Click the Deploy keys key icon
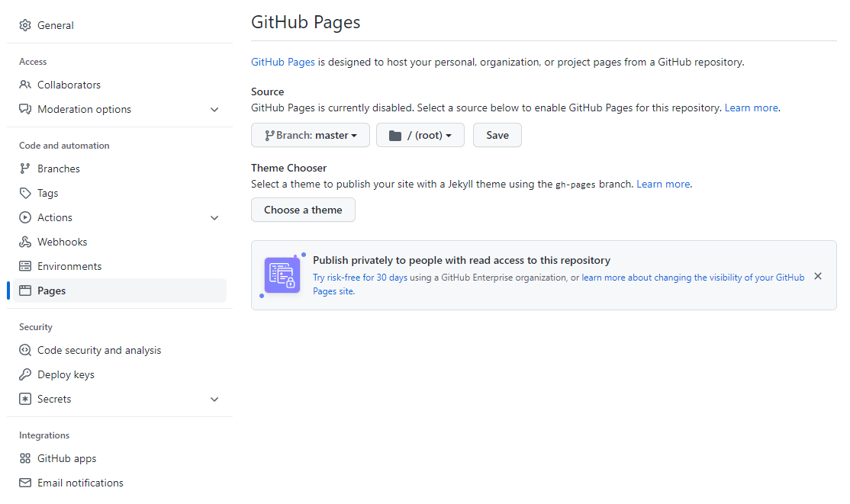The image size is (850, 504). point(25,374)
